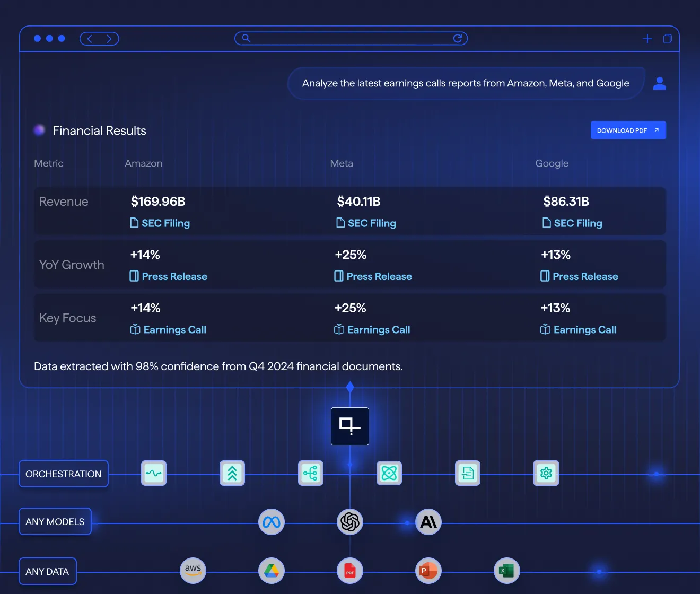Click the waveform pulse orchestration icon
The image size is (700, 594).
(x=154, y=473)
